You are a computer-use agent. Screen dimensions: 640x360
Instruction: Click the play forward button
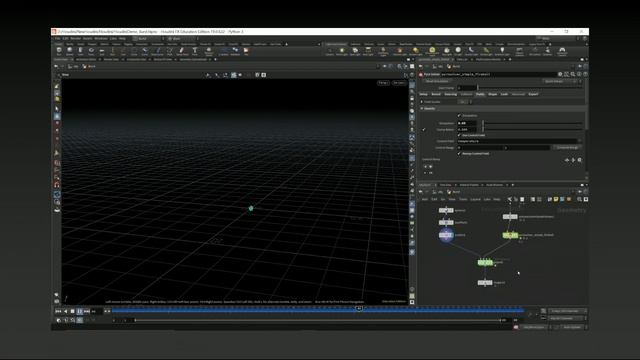(x=80, y=311)
